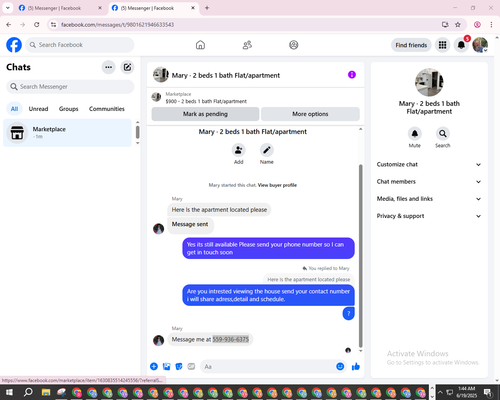
Task: Open Windows taskbar search
Action: coord(28,392)
